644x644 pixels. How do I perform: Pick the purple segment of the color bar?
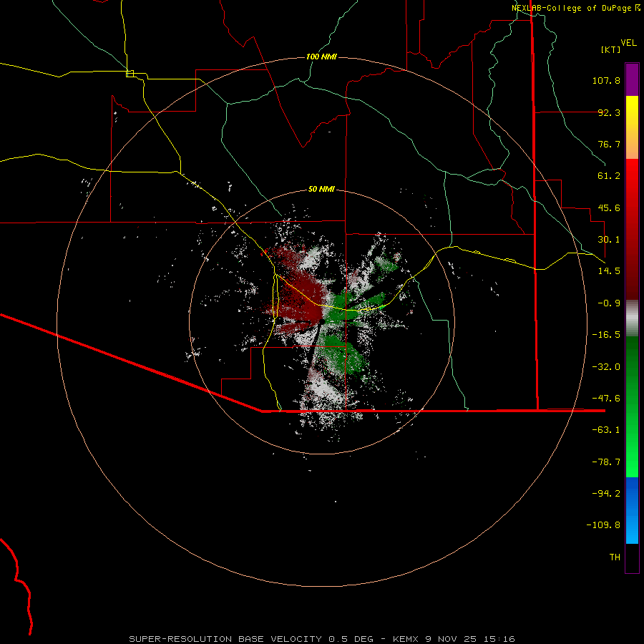pos(632,79)
